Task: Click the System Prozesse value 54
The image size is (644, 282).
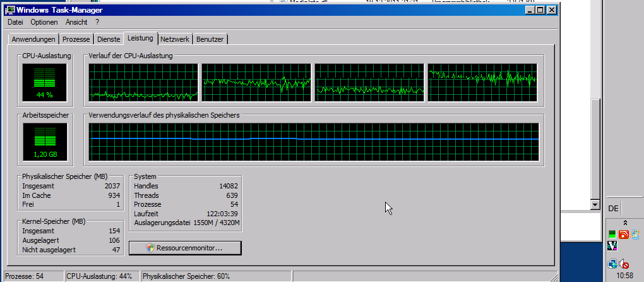Action: click(x=234, y=204)
